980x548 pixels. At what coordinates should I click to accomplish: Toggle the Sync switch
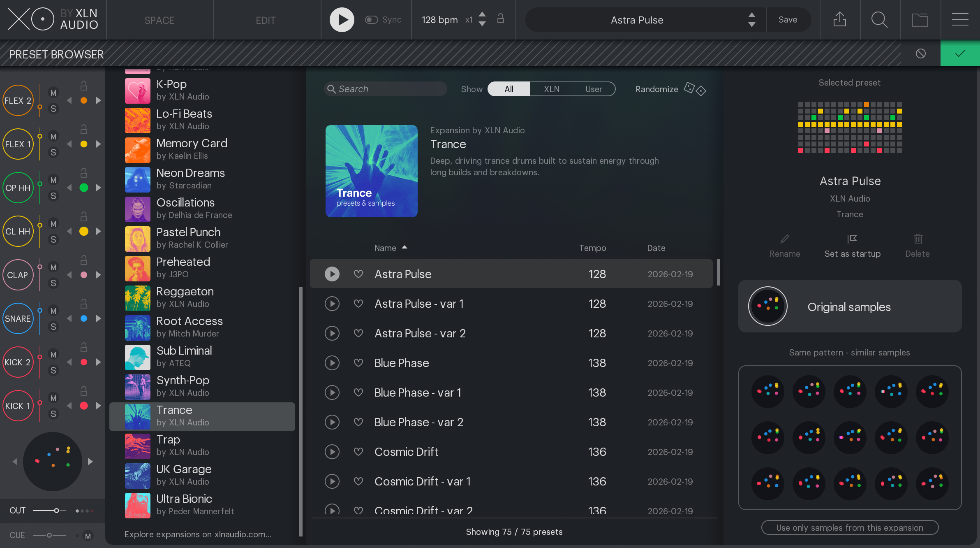[x=372, y=20]
